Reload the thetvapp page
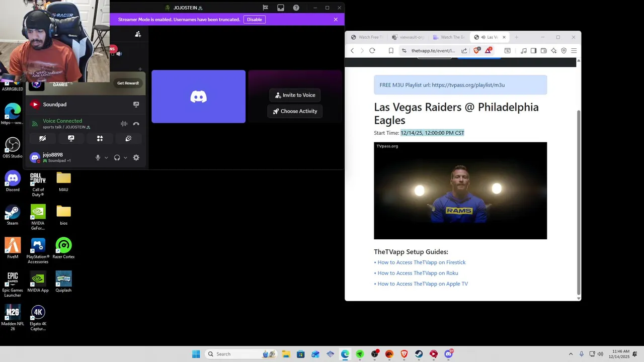 click(x=372, y=51)
